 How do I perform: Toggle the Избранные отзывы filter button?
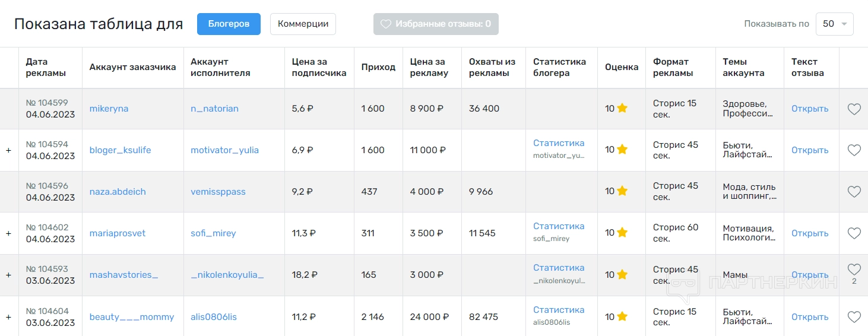[436, 24]
